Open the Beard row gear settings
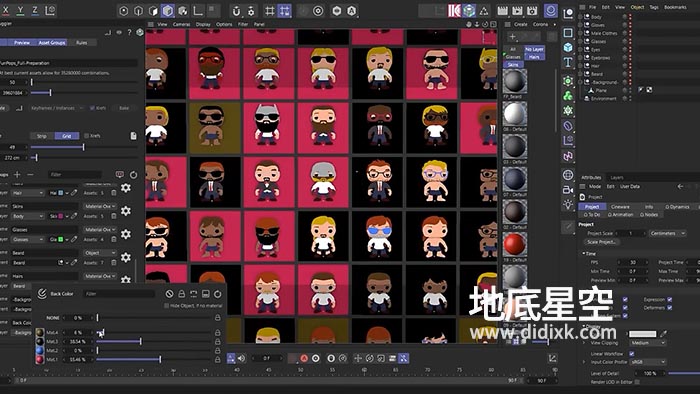700x394 pixels. 126,257
